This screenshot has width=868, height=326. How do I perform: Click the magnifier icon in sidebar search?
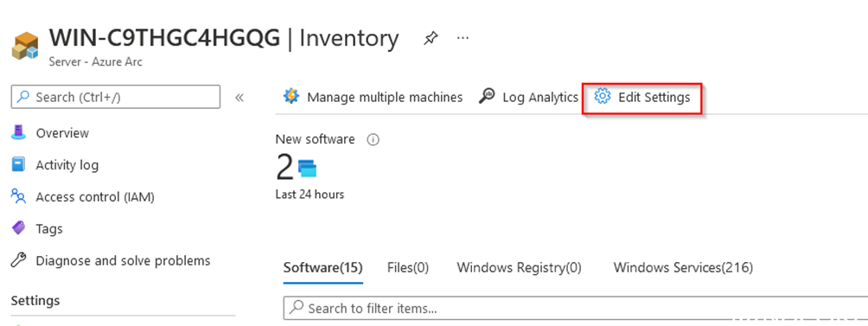click(x=23, y=97)
